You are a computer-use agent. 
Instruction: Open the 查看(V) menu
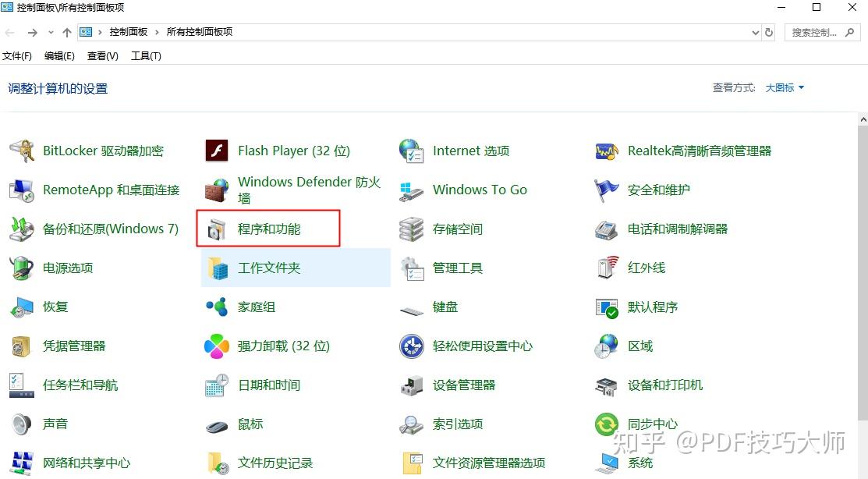(102, 56)
